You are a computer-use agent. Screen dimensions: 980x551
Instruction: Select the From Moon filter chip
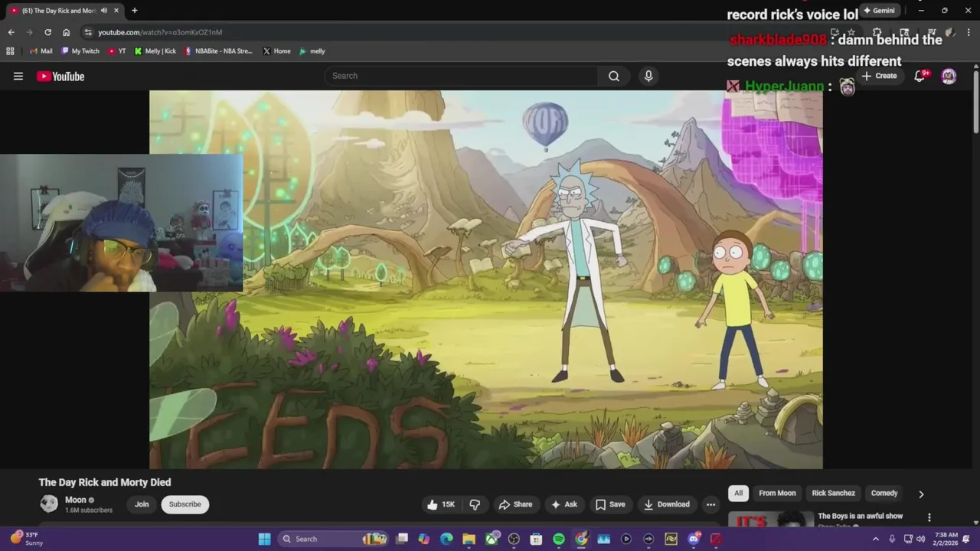(777, 493)
